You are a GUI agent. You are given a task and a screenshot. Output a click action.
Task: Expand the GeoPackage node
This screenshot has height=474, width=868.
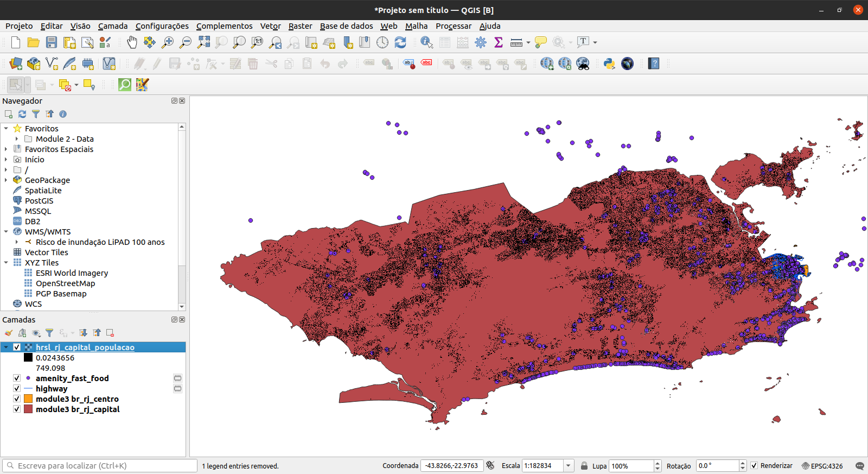click(6, 180)
